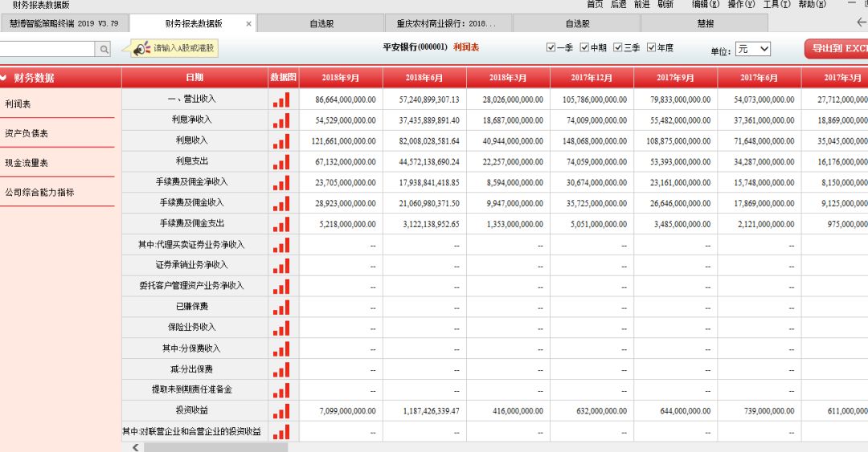Click the search magnifier icon
Image resolution: width=868 pixels, height=452 pixels.
(104, 50)
